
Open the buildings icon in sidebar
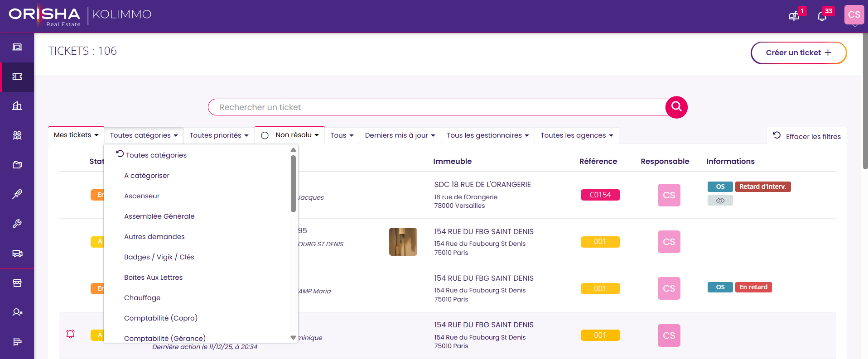coord(17,106)
